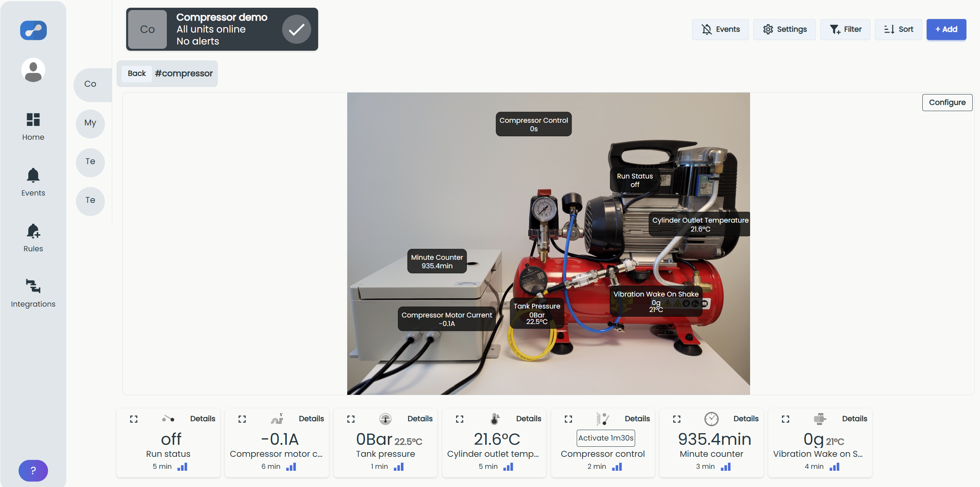The height and width of the screenshot is (487, 980).
Task: Click the Compressor demo status checkmark icon
Action: tap(296, 29)
